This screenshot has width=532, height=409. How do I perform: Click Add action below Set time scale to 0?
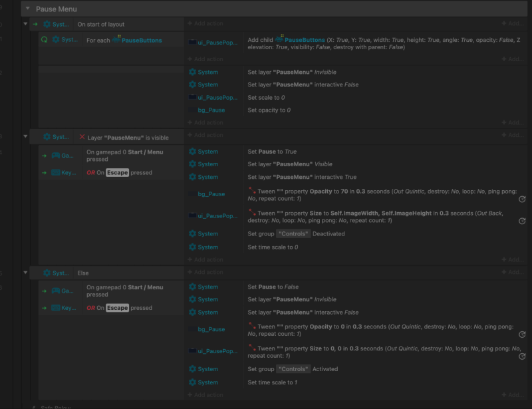pos(205,259)
